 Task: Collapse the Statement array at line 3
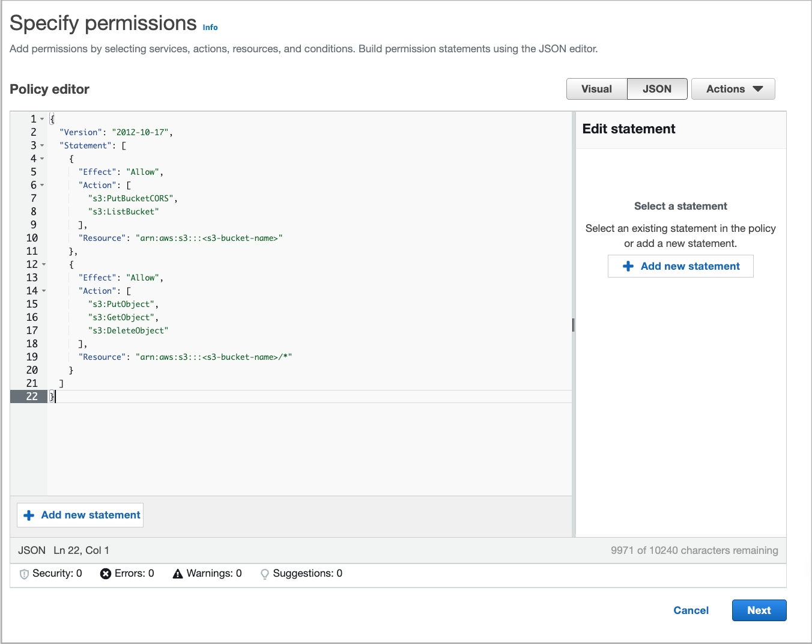coord(42,145)
